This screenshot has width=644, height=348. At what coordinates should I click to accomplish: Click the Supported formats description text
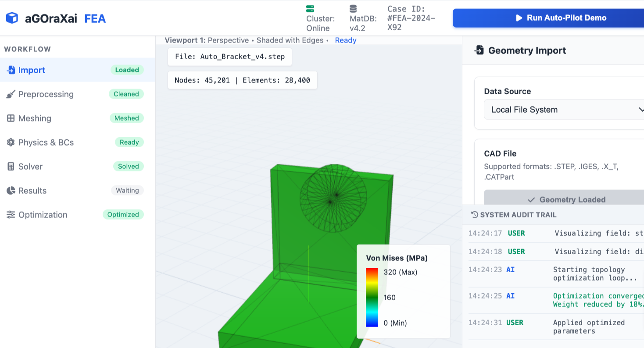(x=551, y=172)
